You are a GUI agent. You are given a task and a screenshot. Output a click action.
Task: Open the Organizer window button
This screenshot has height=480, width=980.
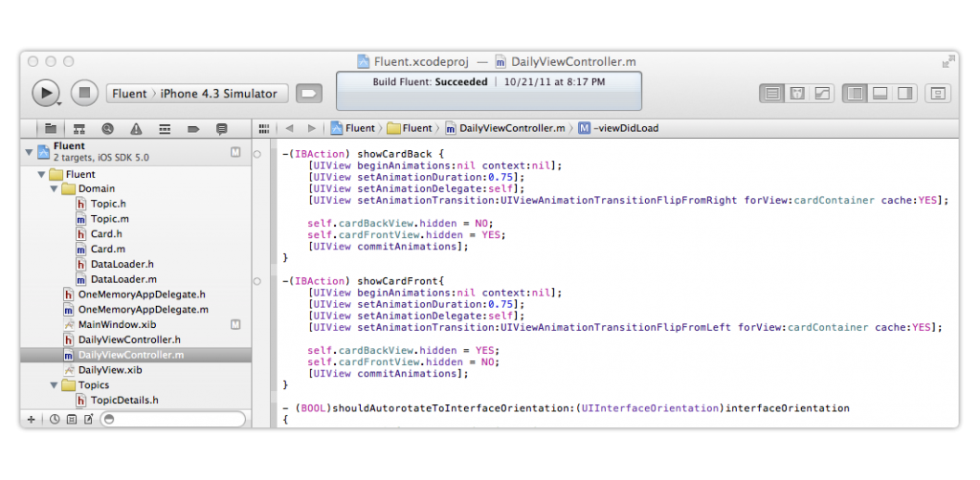coord(937,93)
